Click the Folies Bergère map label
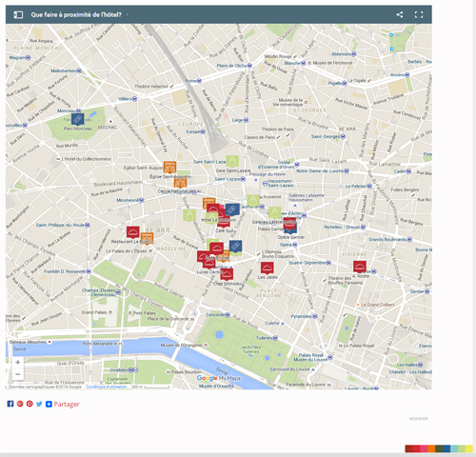 click(x=405, y=189)
